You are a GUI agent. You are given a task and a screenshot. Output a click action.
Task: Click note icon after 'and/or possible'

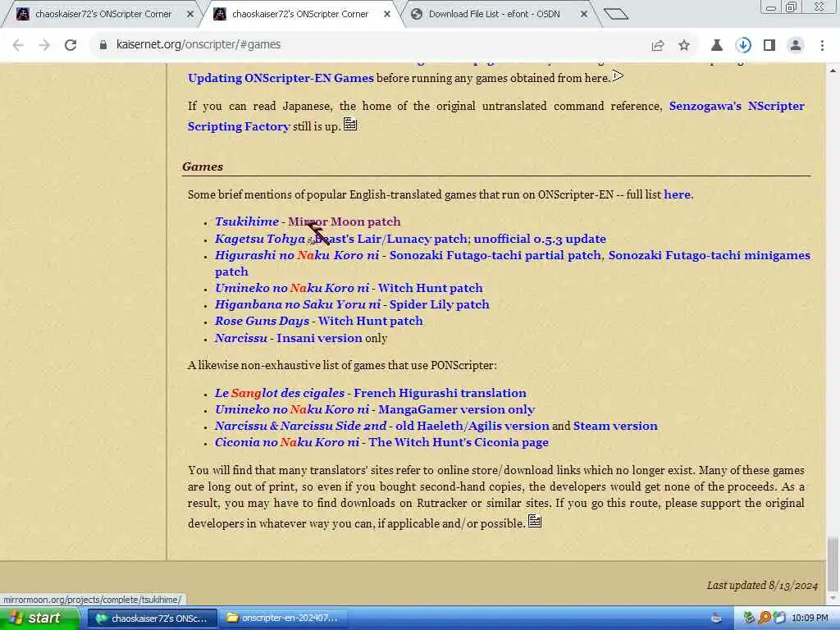coord(535,521)
